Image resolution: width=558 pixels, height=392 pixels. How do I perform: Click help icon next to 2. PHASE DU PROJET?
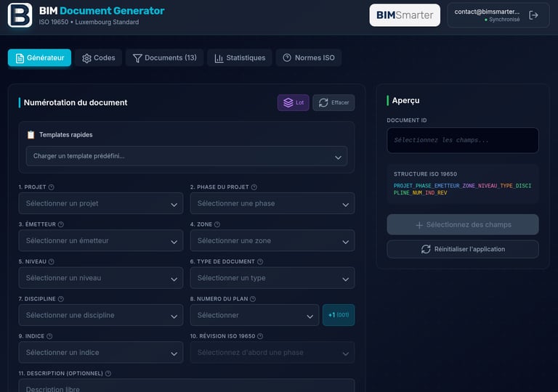pyautogui.click(x=254, y=187)
